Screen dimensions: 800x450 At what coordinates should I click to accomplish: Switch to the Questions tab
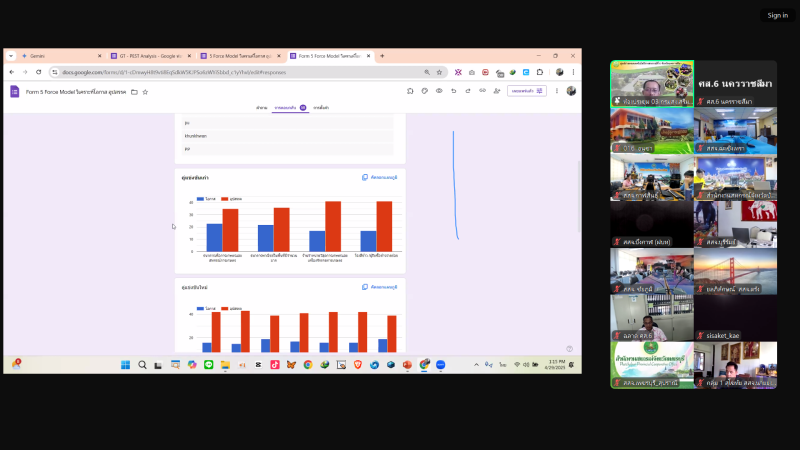click(262, 108)
